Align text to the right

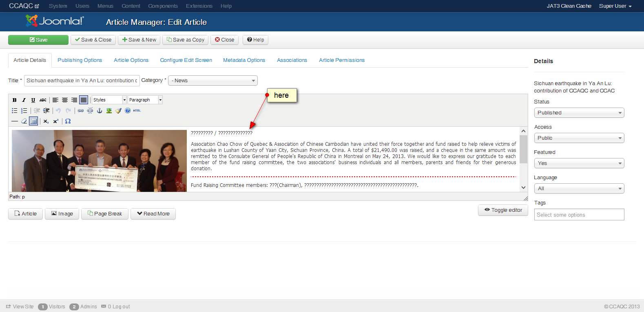tap(74, 100)
